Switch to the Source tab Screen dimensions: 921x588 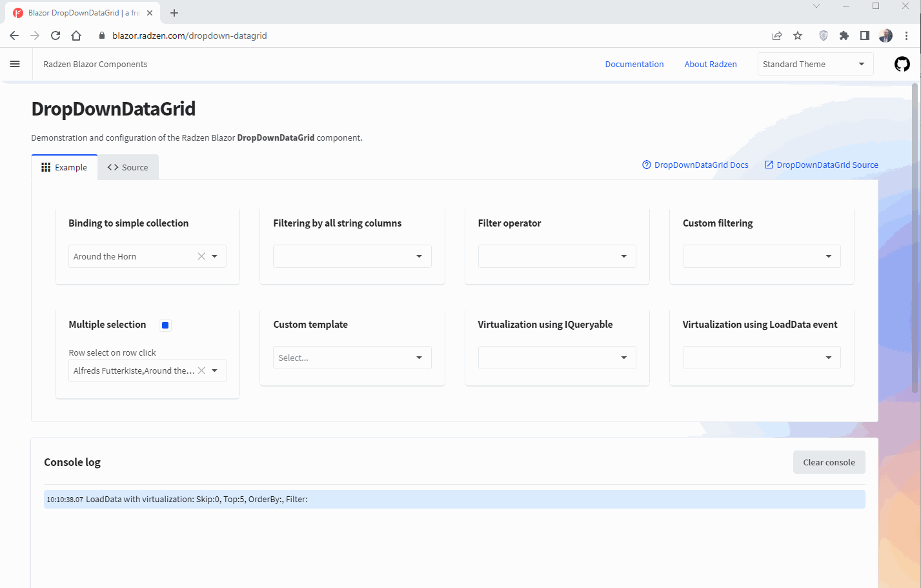[128, 167]
